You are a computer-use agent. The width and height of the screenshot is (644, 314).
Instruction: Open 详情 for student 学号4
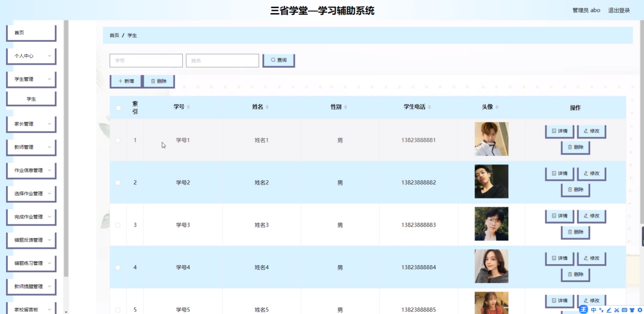[559, 259]
